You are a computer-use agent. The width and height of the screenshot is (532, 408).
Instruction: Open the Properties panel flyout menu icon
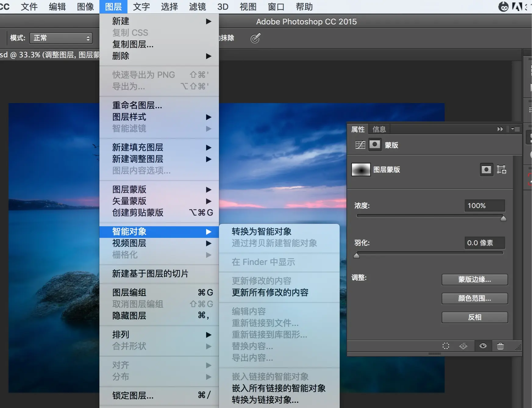click(x=516, y=129)
